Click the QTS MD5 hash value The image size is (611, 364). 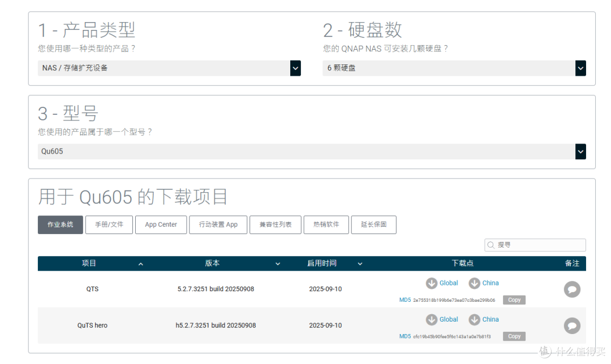click(x=454, y=300)
